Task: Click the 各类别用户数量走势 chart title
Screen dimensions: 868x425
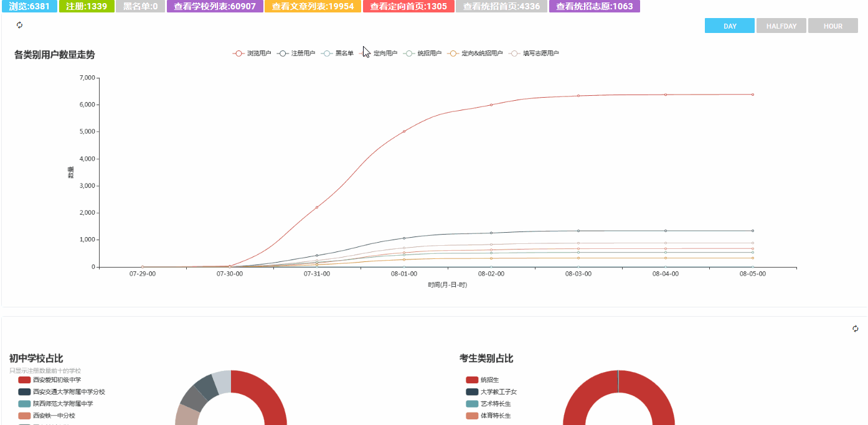Action: click(x=55, y=55)
